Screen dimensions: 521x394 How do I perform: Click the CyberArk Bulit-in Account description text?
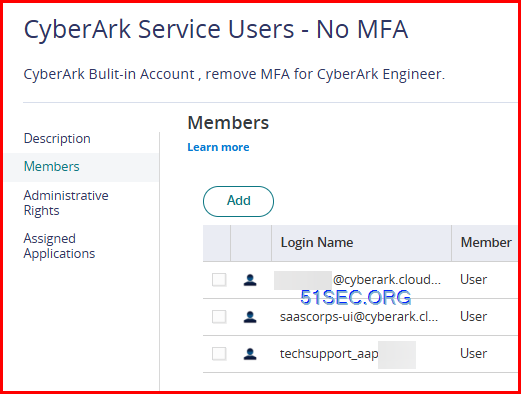click(x=234, y=74)
